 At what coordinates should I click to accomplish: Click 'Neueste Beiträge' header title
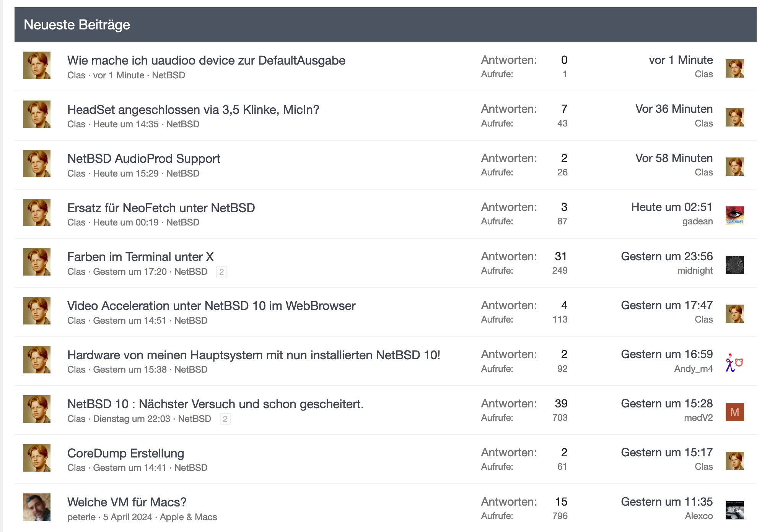pyautogui.click(x=77, y=25)
